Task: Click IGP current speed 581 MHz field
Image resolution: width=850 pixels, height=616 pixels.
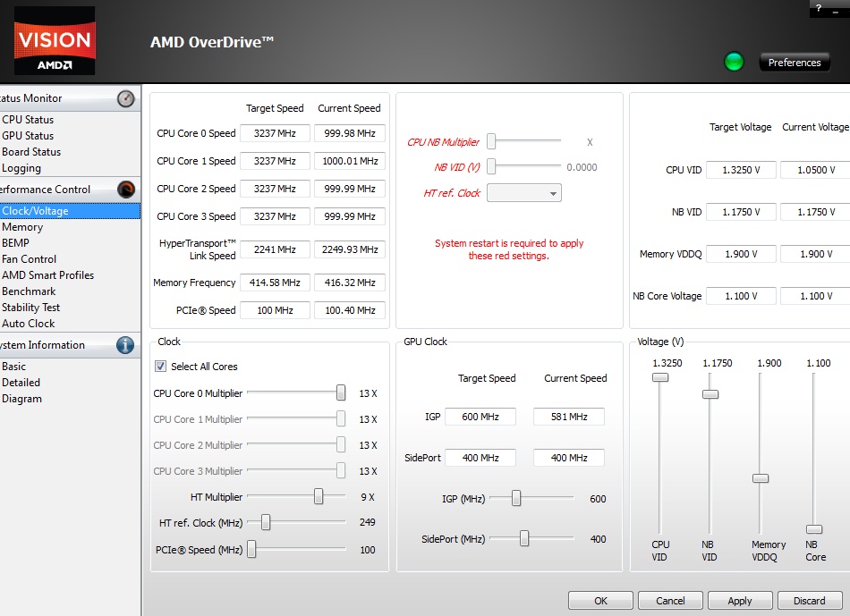Action: tap(569, 417)
